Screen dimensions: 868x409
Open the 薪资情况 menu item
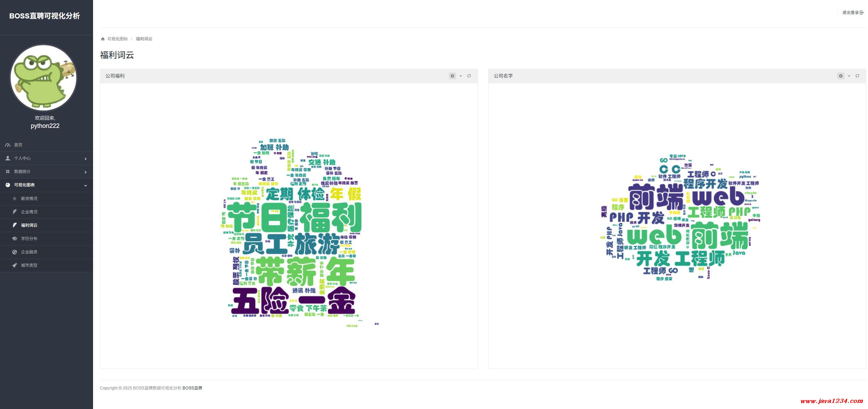(x=29, y=198)
